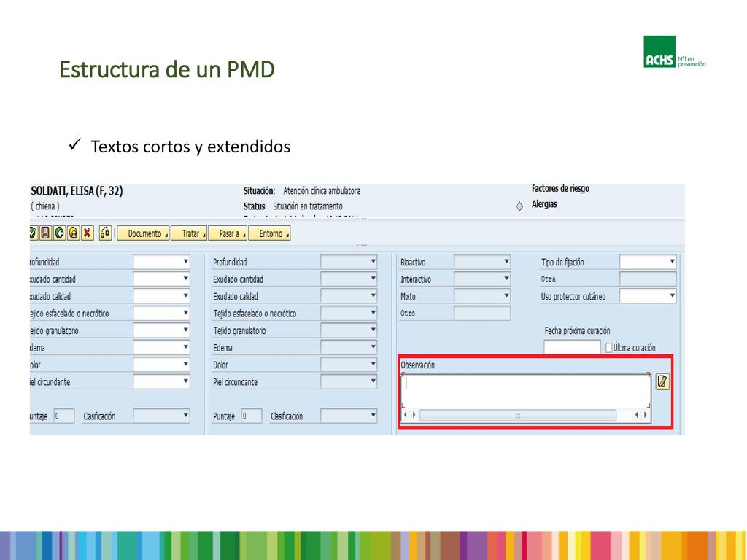Click second-column Puntaje field
This screenshot has height=560, width=747.
pos(251,416)
